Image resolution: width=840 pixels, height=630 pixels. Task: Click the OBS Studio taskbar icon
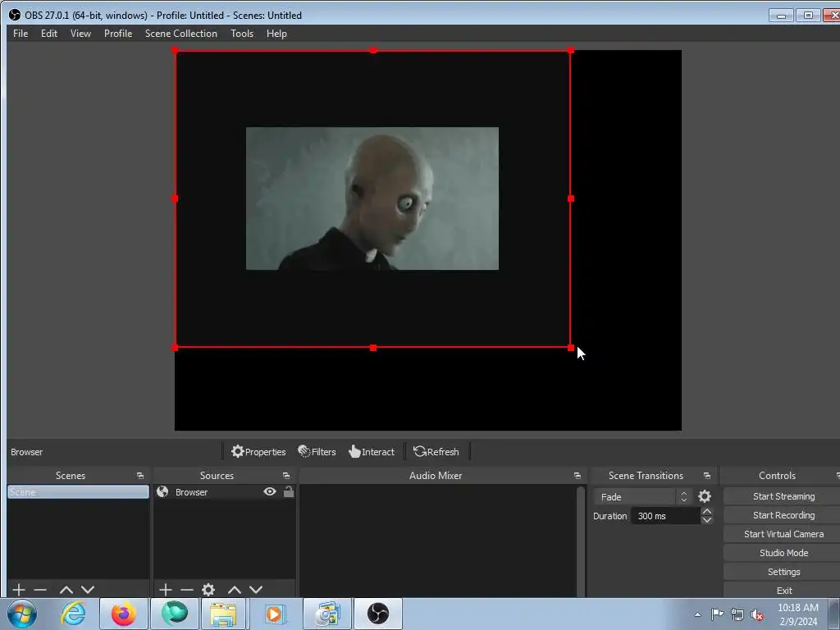pyautogui.click(x=377, y=614)
